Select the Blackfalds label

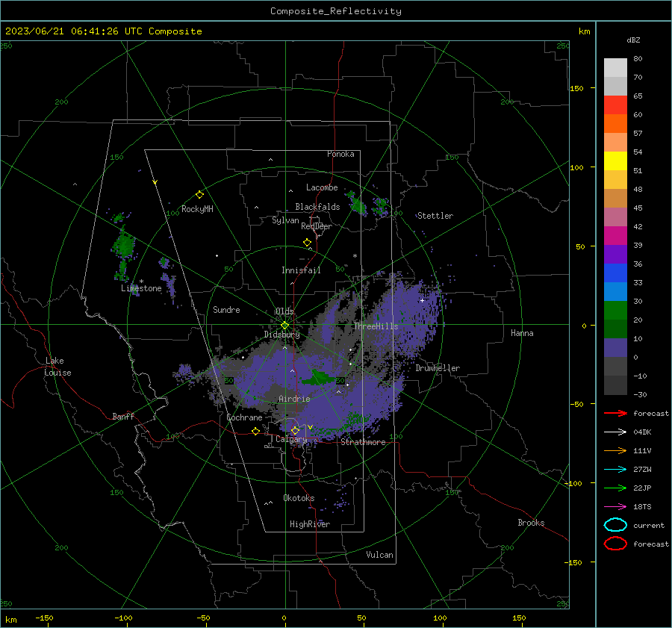(x=317, y=207)
